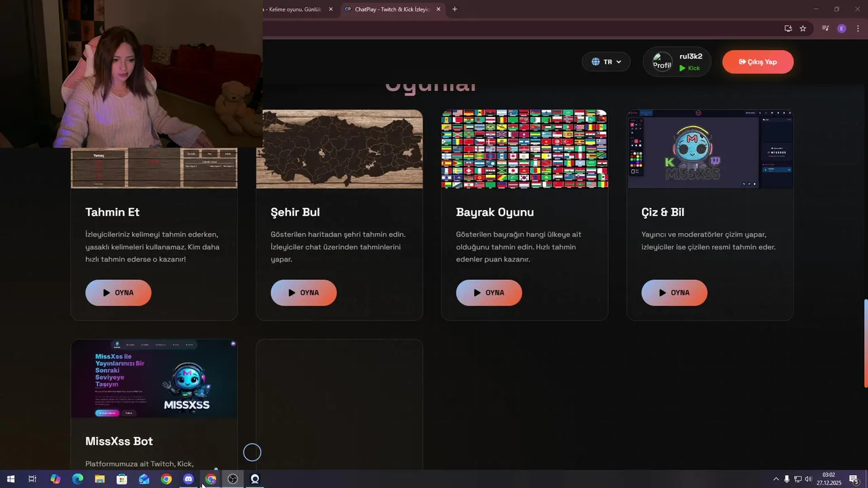Open a new browser tab

click(x=454, y=9)
